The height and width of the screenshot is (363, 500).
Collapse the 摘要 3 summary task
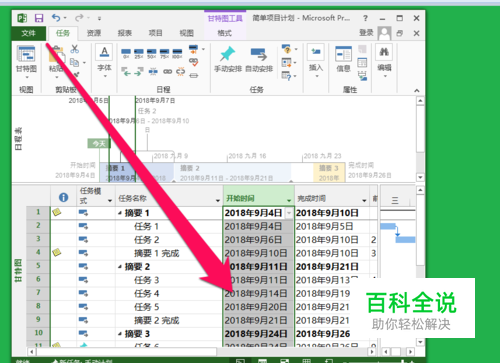(120, 334)
